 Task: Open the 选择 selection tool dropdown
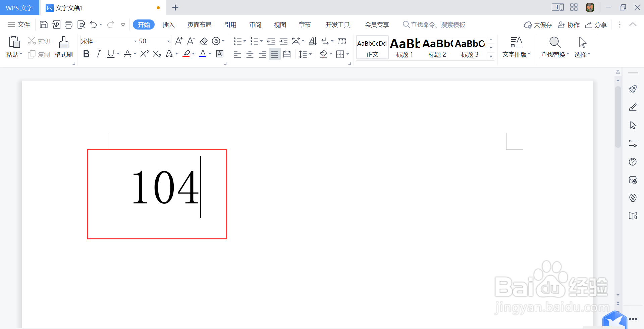[x=582, y=47]
